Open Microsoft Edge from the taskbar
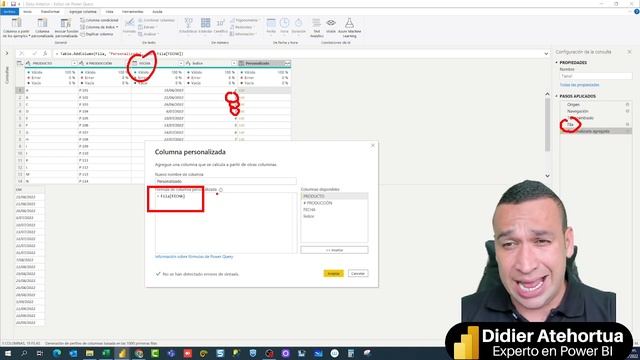The height and width of the screenshot is (360, 640). [57, 353]
